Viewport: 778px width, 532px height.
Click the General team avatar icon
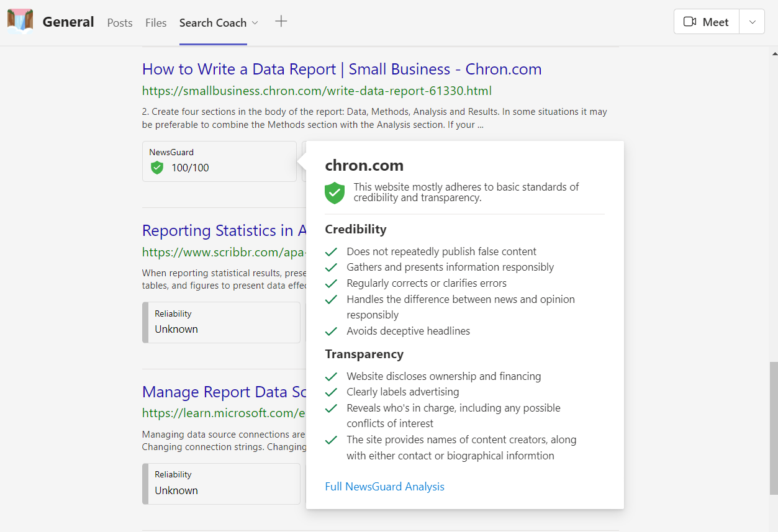[20, 20]
